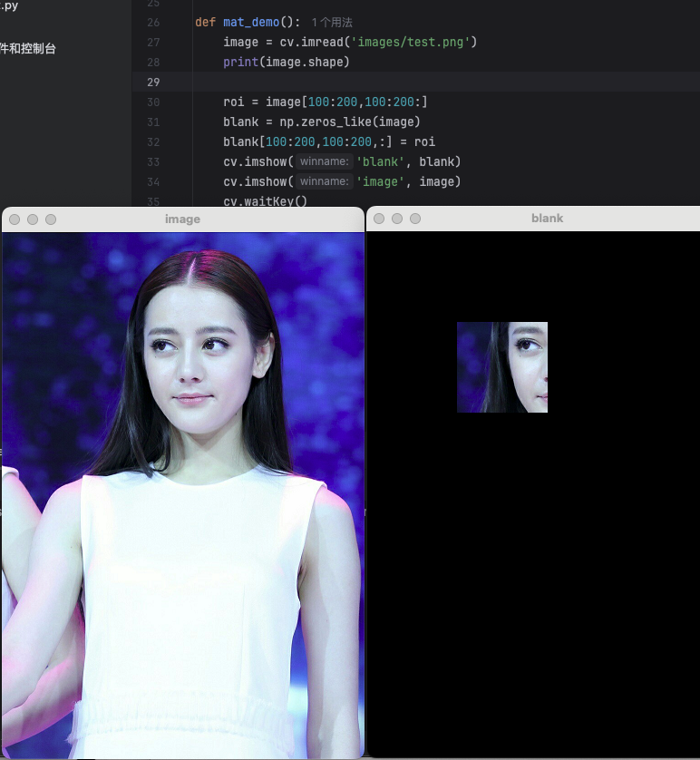Minimize the 'blank' window
This screenshot has height=760, width=700.
[x=397, y=219]
